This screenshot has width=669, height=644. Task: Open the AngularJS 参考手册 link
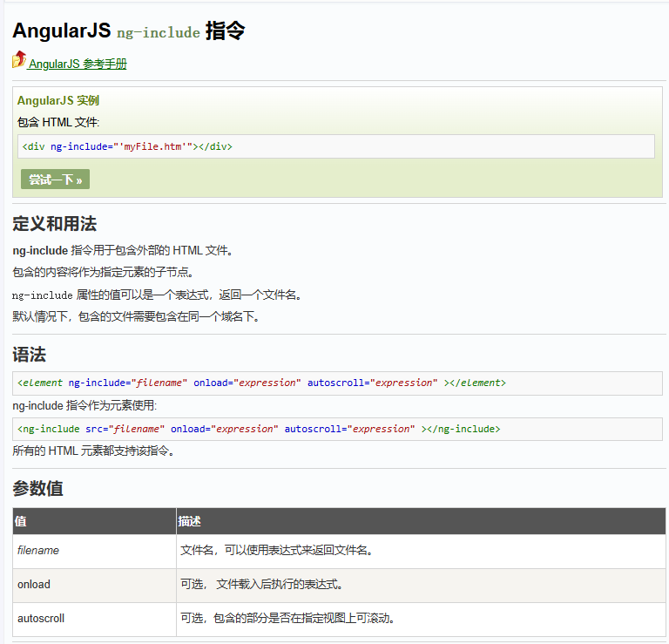coord(78,64)
